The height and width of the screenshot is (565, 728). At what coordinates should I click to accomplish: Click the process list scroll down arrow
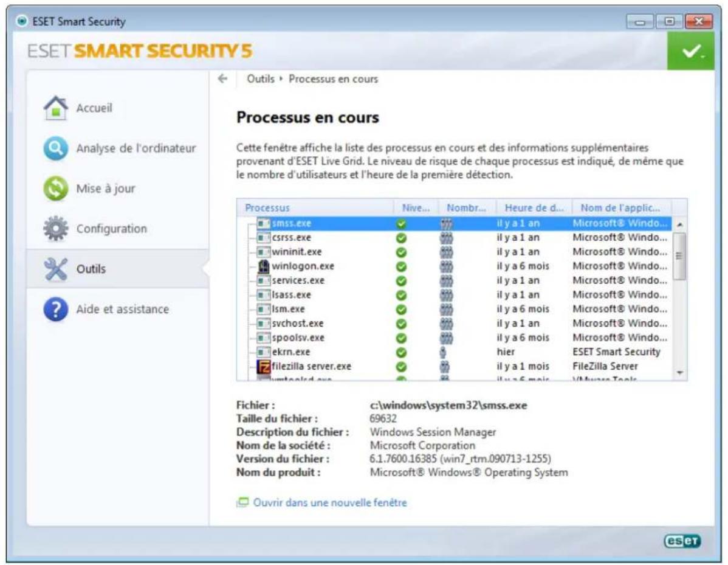click(679, 373)
